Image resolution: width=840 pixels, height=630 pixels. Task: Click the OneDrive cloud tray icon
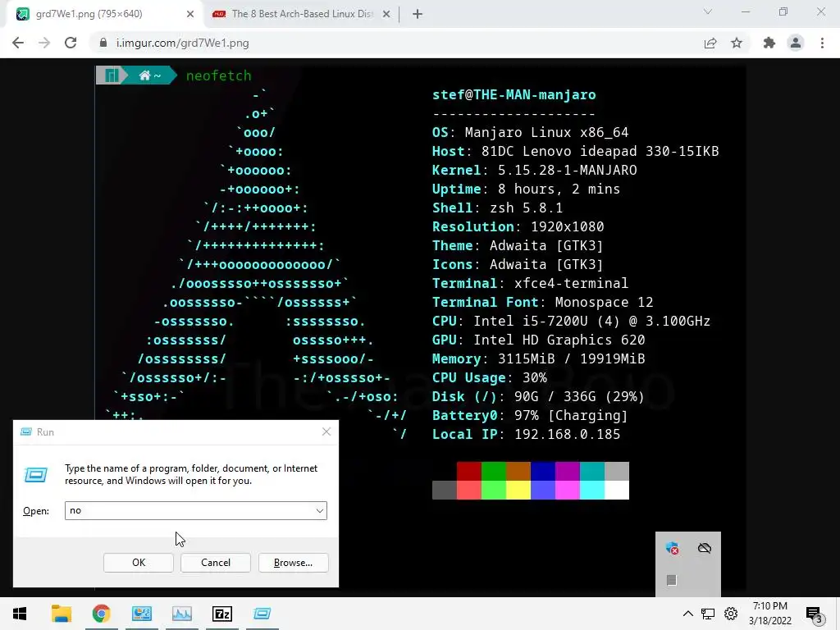point(705,548)
